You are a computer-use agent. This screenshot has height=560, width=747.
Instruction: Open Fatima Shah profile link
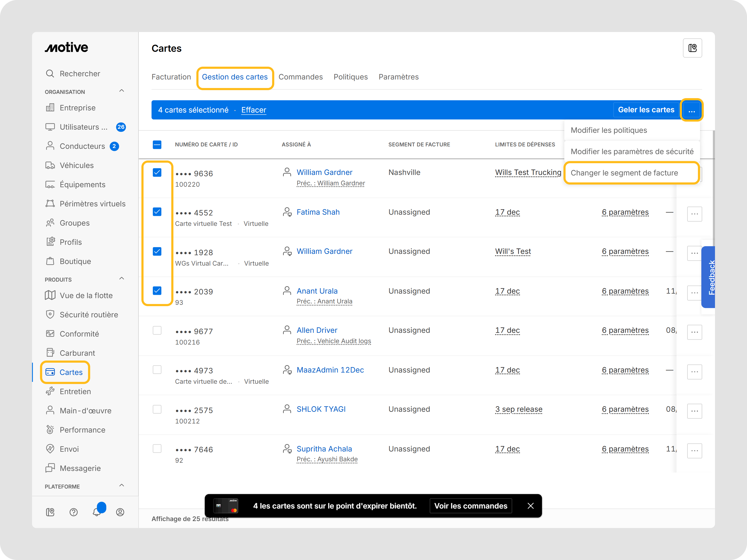click(318, 212)
